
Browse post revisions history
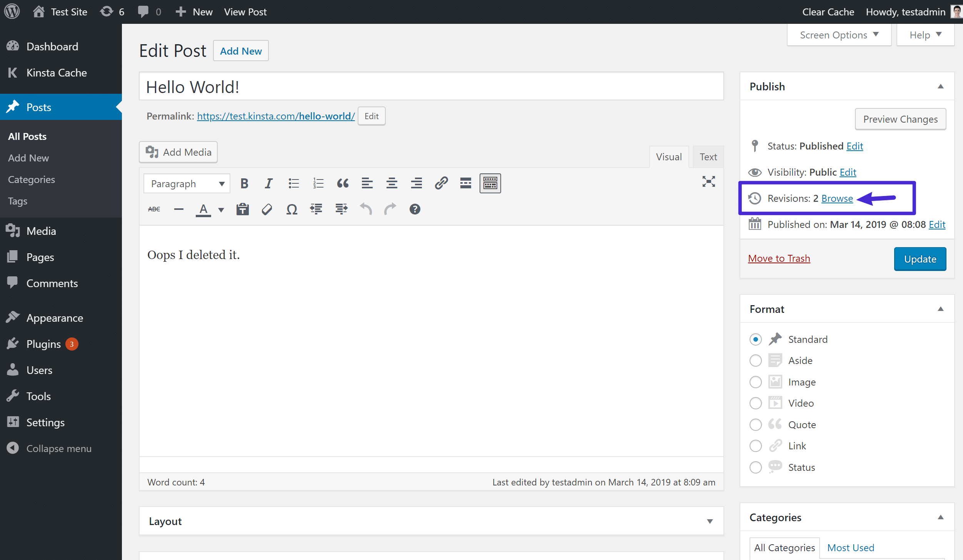[836, 198]
